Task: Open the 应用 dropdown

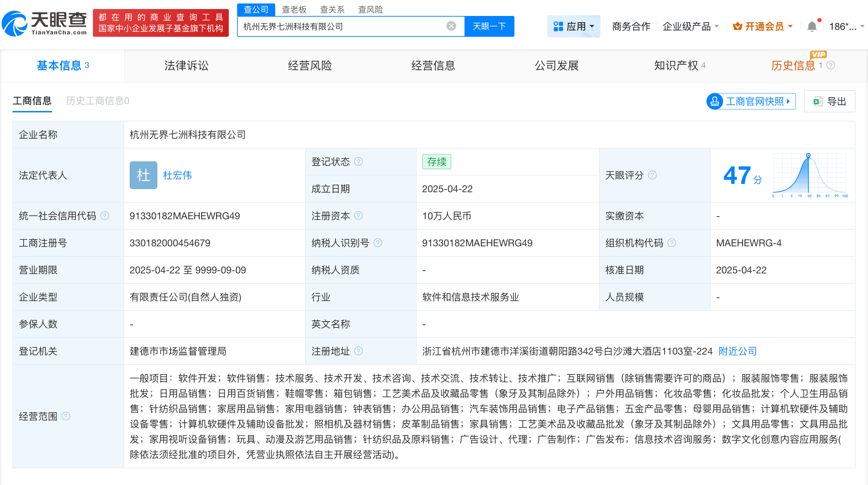Action: (x=574, y=26)
